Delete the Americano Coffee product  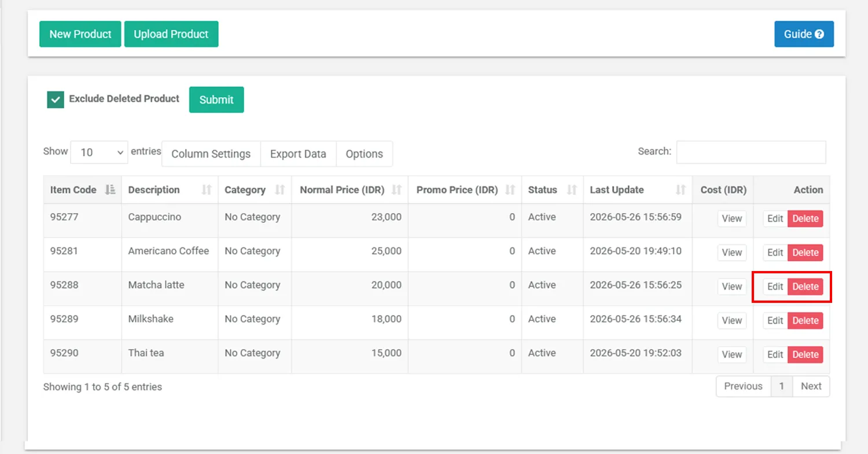pyautogui.click(x=806, y=252)
